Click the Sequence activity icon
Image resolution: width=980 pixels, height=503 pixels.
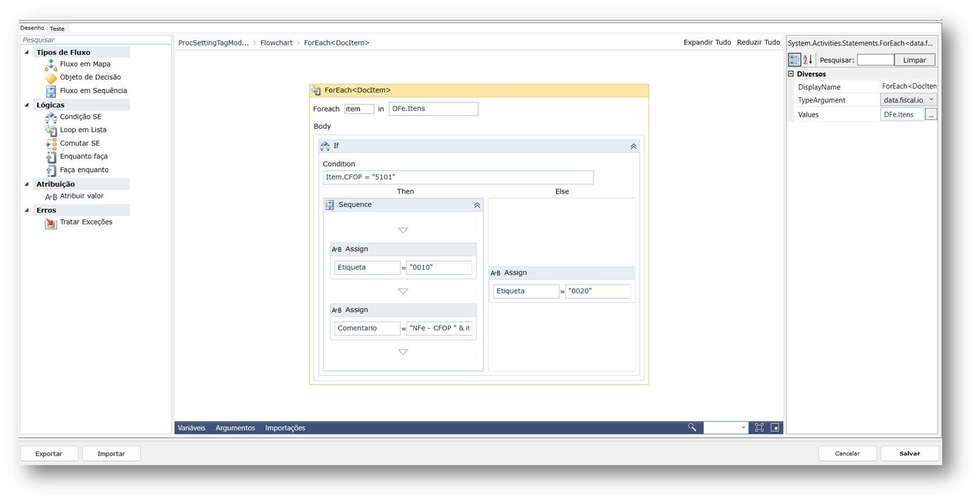click(x=330, y=205)
